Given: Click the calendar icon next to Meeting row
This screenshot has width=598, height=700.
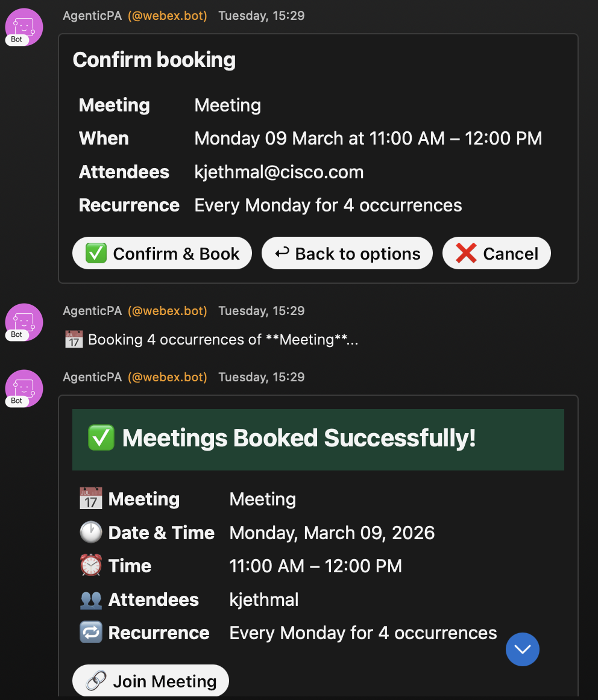Looking at the screenshot, I should coord(90,498).
